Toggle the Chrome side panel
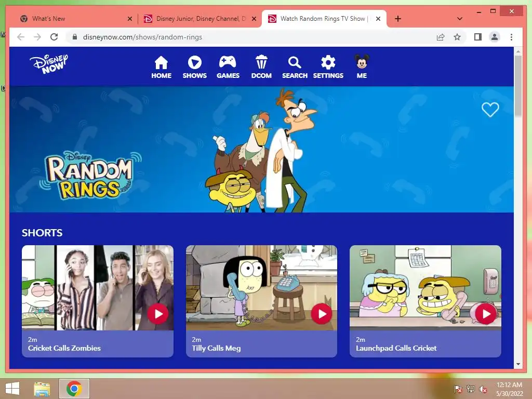 click(478, 37)
